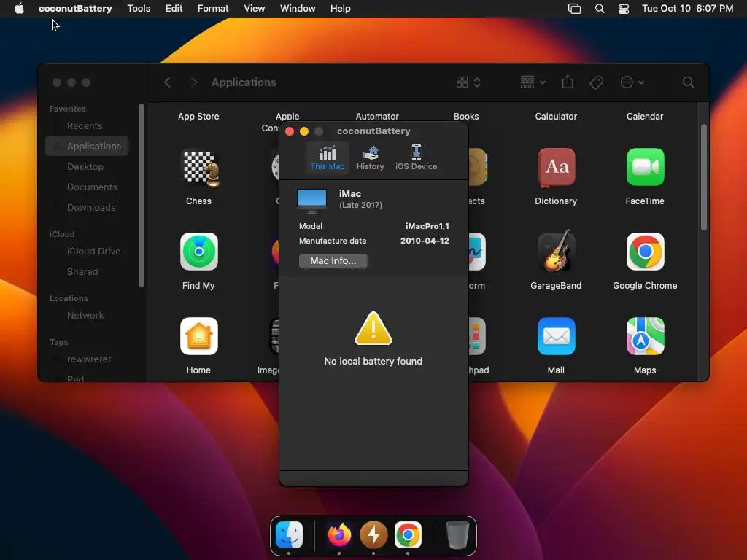Click Firefox icon in the Dock
Screen dimensions: 747x560
pos(339,535)
